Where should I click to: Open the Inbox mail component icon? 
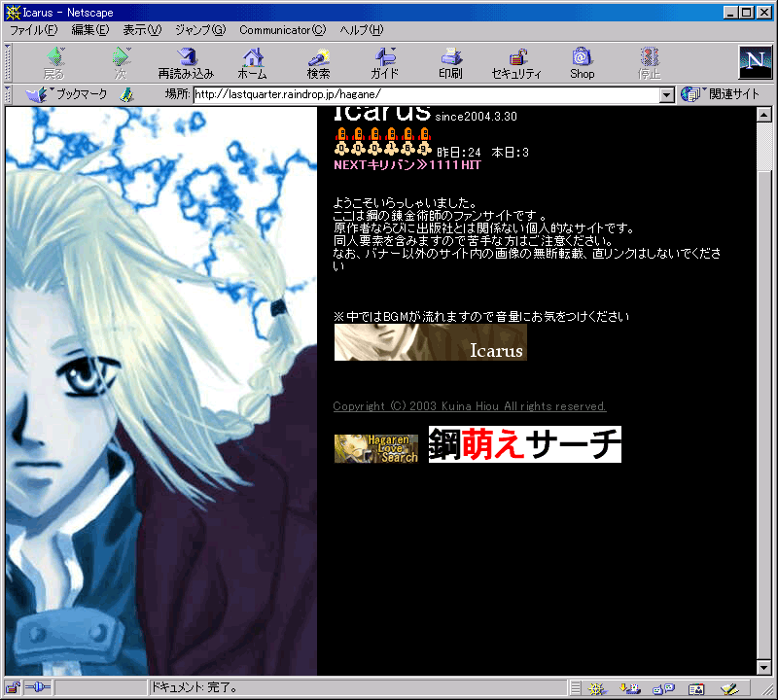630,688
